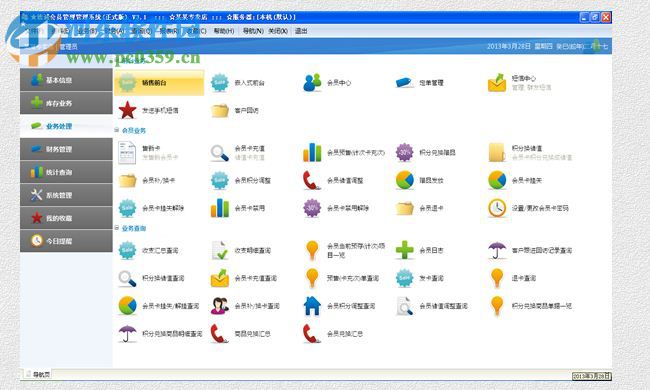Open 会员卡充值查询 envelope icon
Viewport: 650px width, 390px height.
220,278
